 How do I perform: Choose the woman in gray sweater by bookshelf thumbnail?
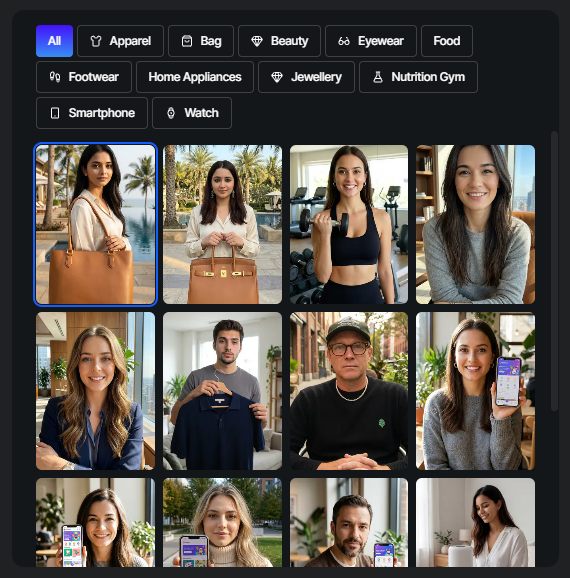(x=475, y=224)
